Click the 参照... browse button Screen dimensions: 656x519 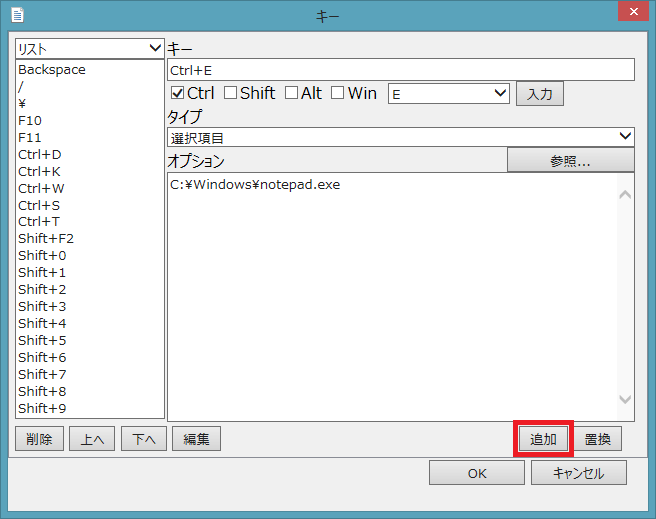tap(570, 160)
